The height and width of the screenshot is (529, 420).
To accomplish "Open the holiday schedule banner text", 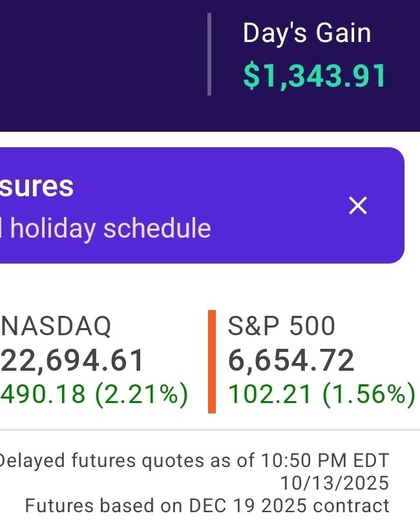I will pyautogui.click(x=107, y=229).
